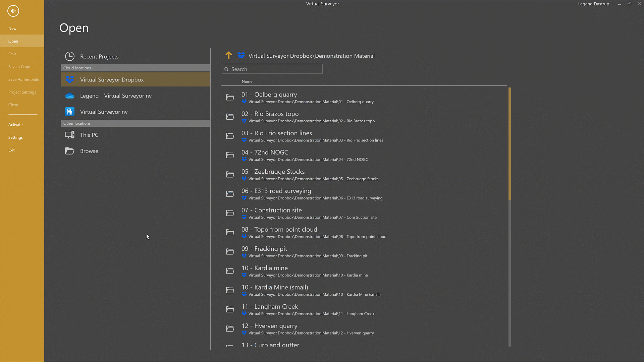Collapse the Other locations section header
The height and width of the screenshot is (362, 644).
[136, 123]
